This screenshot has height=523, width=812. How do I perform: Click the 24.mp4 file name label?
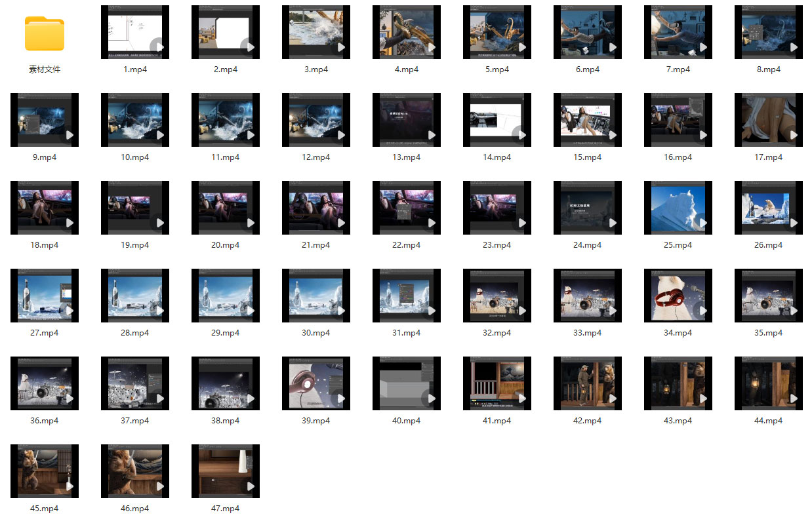pyautogui.click(x=588, y=245)
